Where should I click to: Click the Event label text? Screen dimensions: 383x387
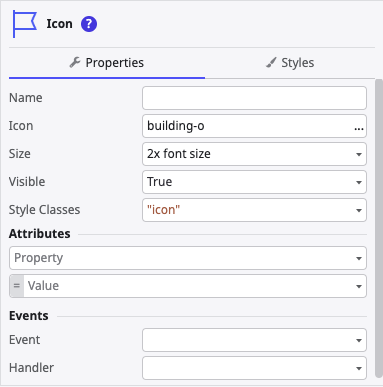pyautogui.click(x=25, y=340)
